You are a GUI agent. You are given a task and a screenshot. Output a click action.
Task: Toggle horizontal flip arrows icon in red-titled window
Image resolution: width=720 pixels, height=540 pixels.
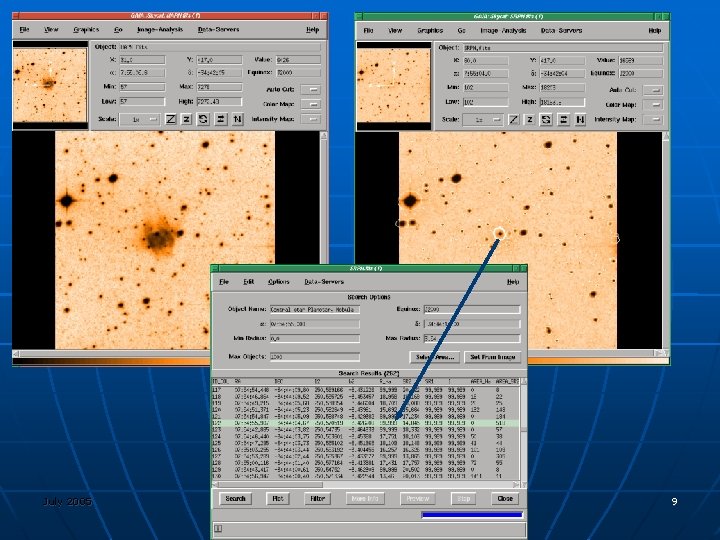click(220, 119)
